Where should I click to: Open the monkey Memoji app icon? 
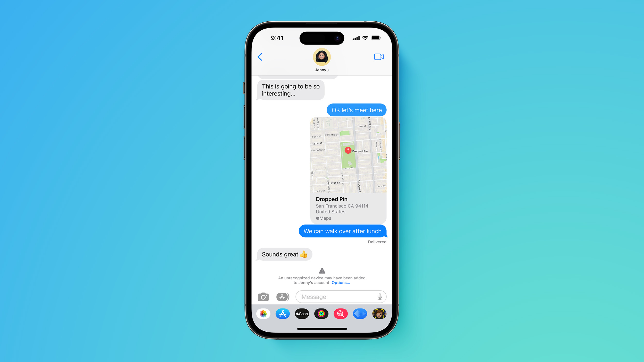click(379, 314)
